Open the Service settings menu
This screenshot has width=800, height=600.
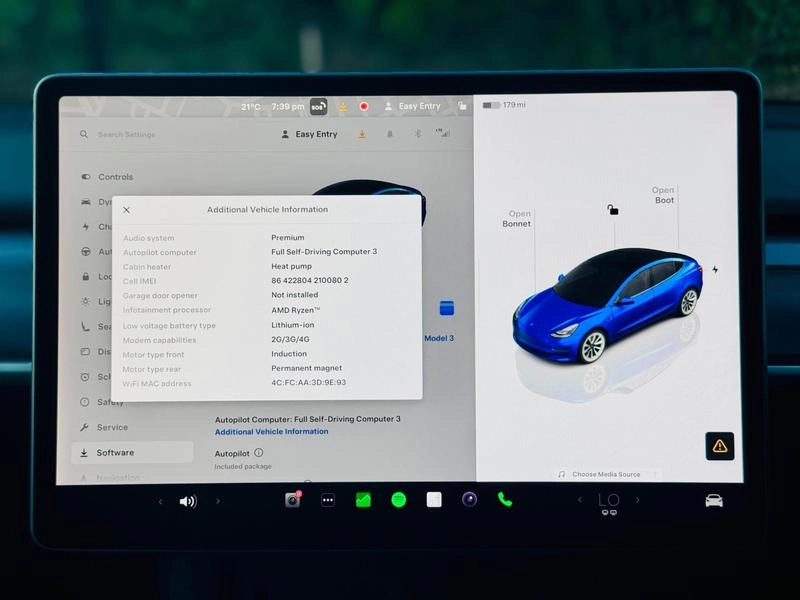pos(105,428)
